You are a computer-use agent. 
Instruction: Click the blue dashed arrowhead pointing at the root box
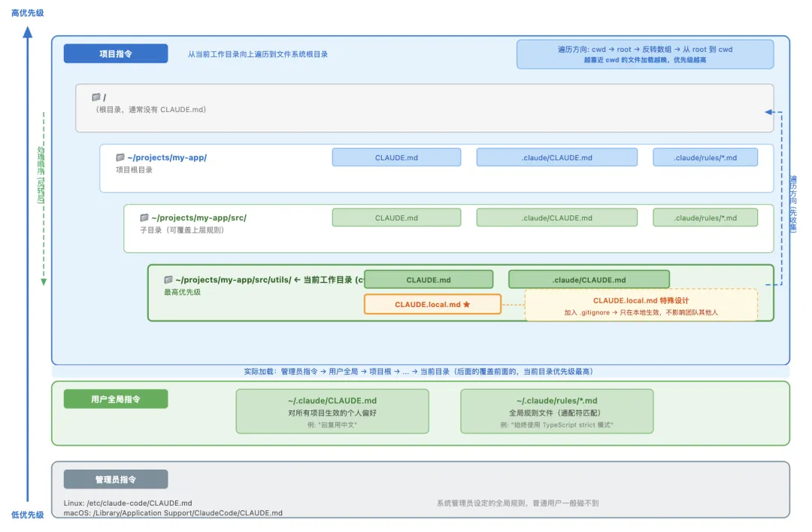click(768, 112)
